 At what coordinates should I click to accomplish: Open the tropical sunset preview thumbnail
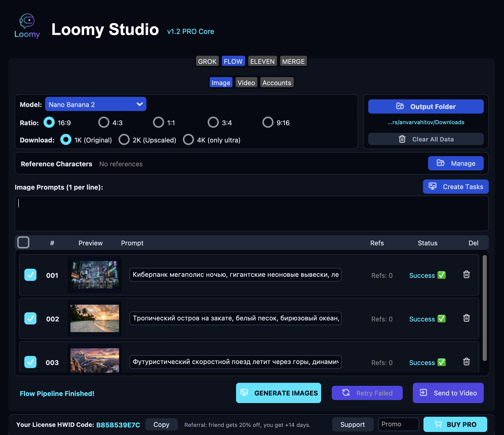click(x=94, y=318)
